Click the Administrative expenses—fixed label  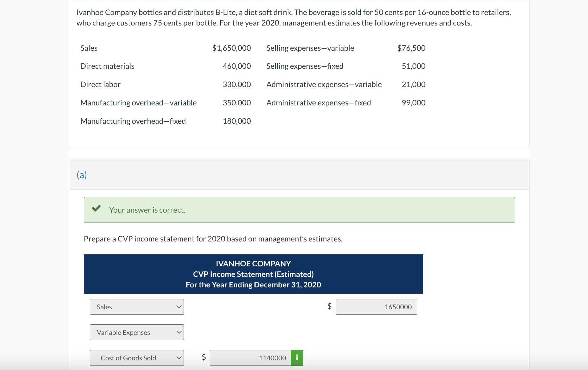(318, 103)
